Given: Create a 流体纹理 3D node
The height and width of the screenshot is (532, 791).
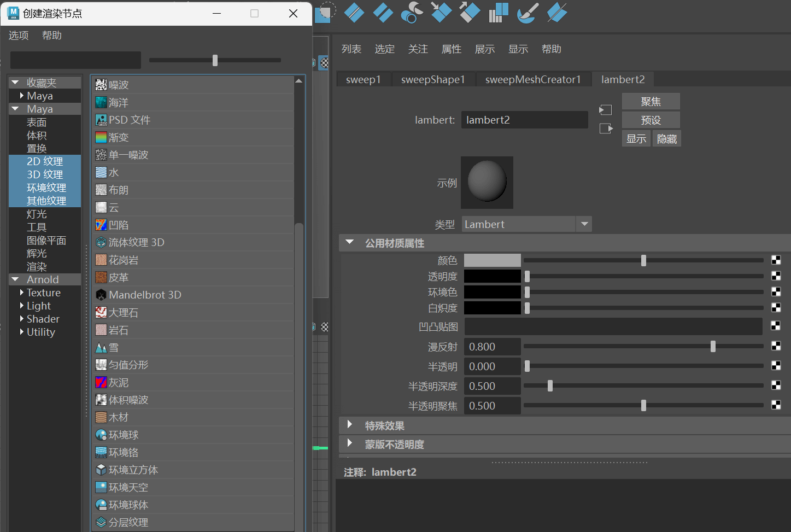Looking at the screenshot, I should 192,242.
